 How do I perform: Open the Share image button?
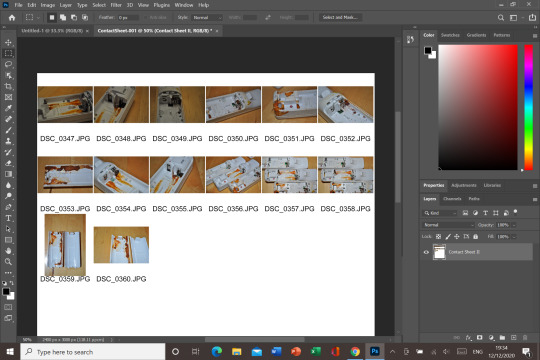click(532, 17)
